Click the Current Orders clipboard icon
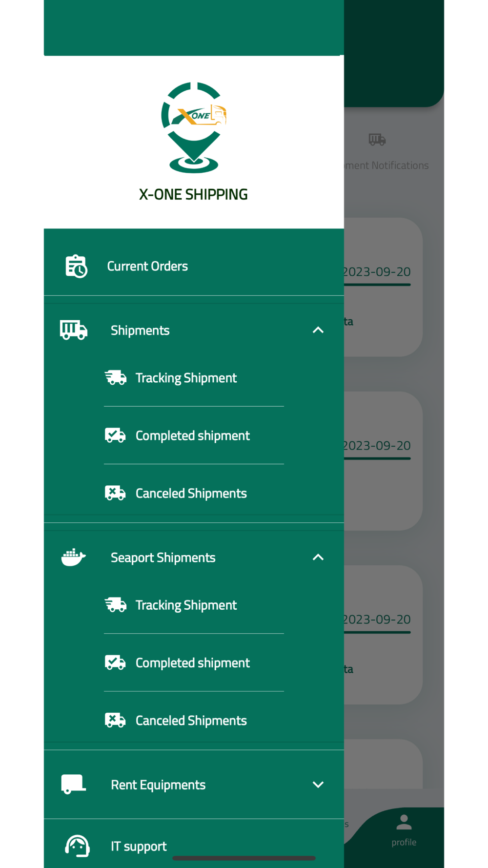 76,266
